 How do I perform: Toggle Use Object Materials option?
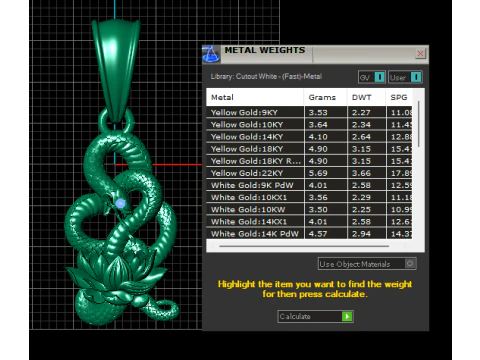point(367,264)
